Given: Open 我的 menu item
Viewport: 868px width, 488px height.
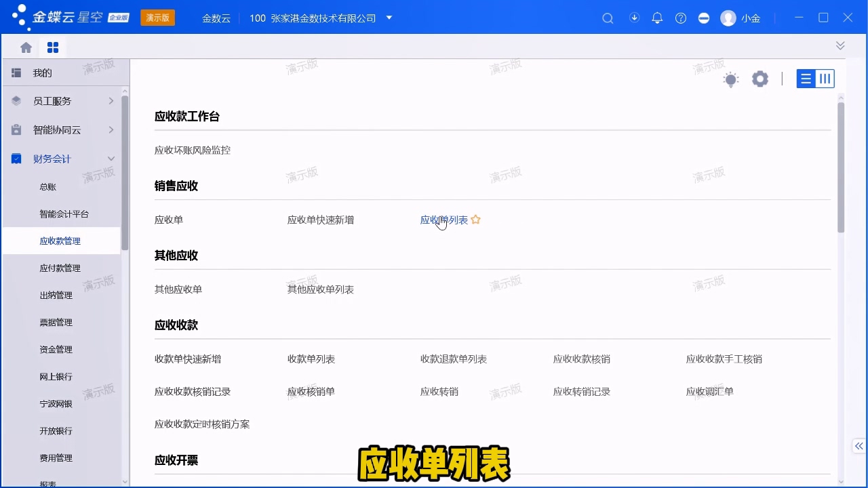Looking at the screenshot, I should coord(42,73).
